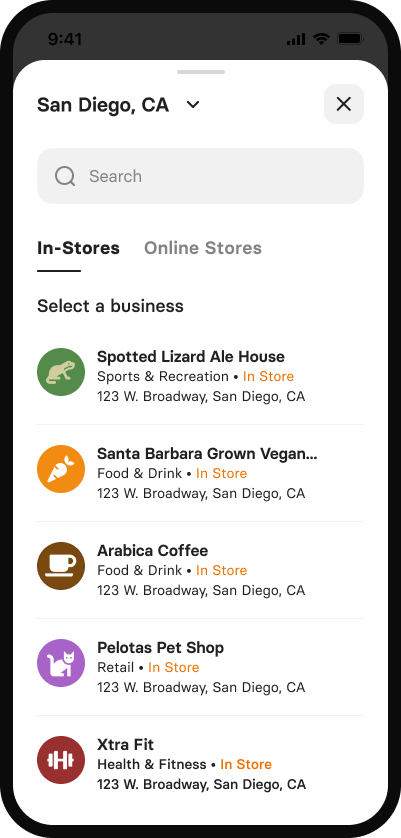
Task: Select Spotted Lizard Ale House
Action: [200, 376]
